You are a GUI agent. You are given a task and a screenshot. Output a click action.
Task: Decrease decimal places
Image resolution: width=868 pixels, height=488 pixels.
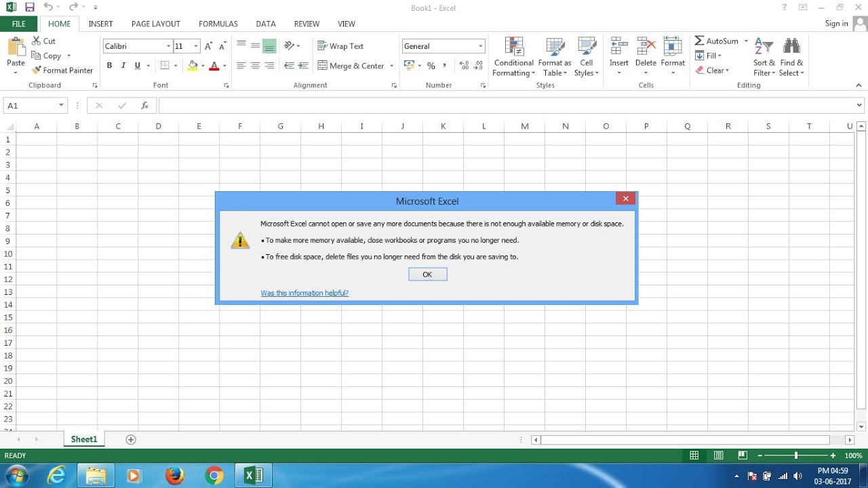point(478,66)
